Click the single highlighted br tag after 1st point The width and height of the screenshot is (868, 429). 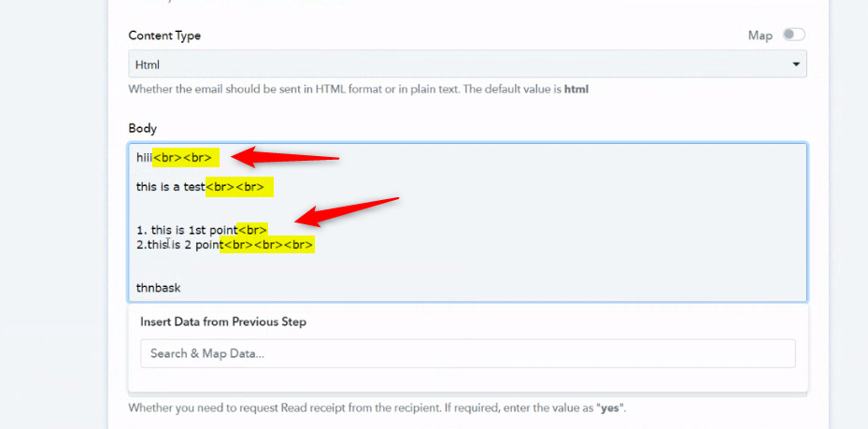(x=252, y=230)
